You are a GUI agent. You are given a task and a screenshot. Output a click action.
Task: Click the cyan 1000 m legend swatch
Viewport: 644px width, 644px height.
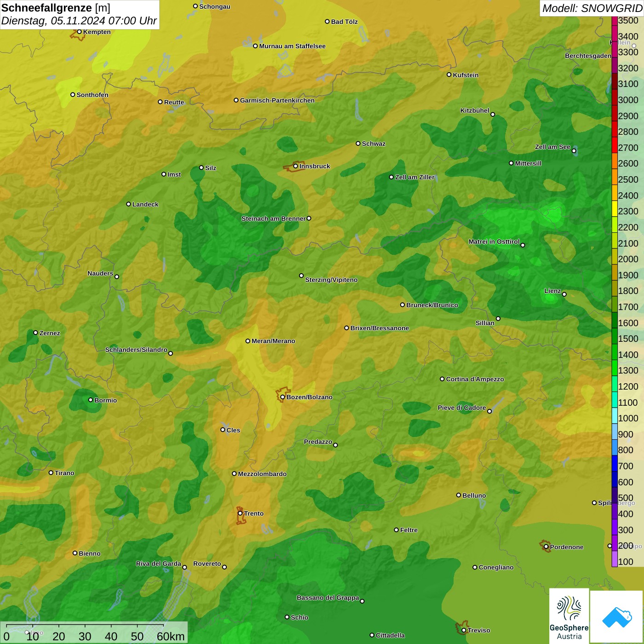615,416
